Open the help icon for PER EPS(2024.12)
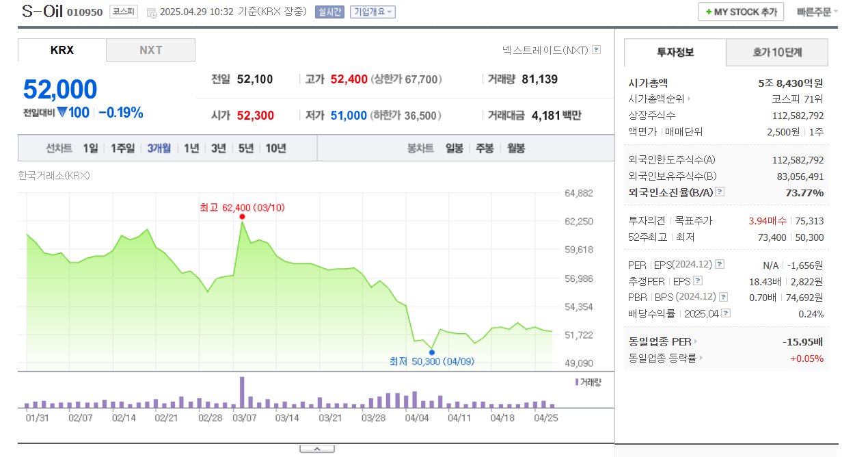The image size is (868, 457). click(720, 265)
